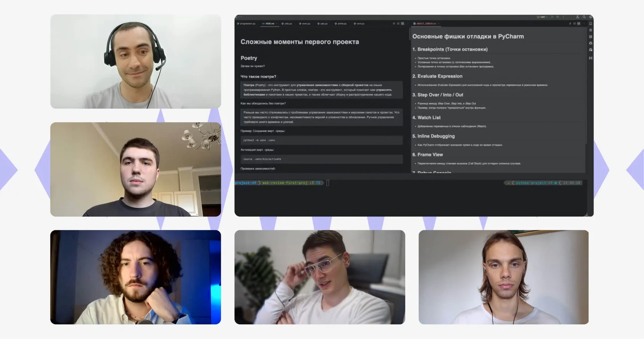644x339 pixels.
Task: Open the even.py tab
Action: pos(305,23)
